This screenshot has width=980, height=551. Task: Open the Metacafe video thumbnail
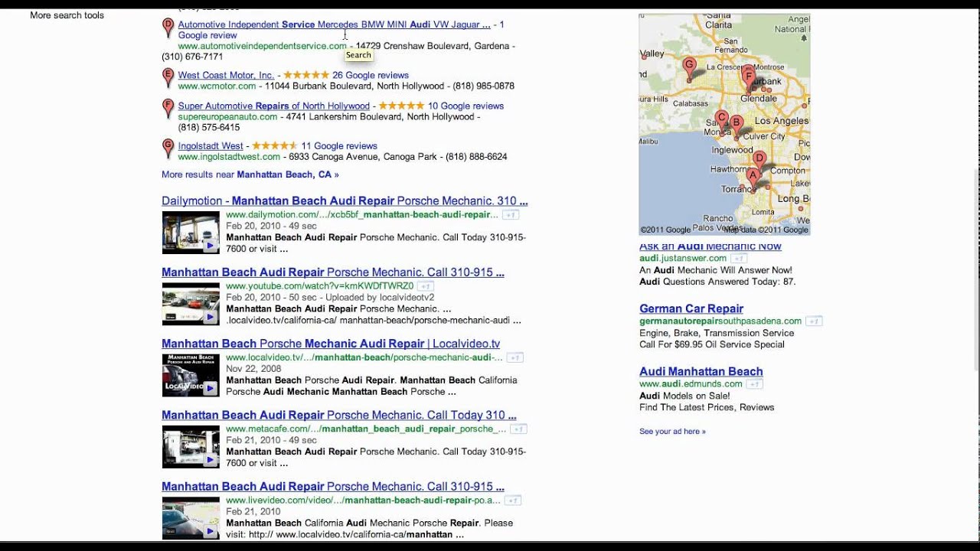coord(191,447)
